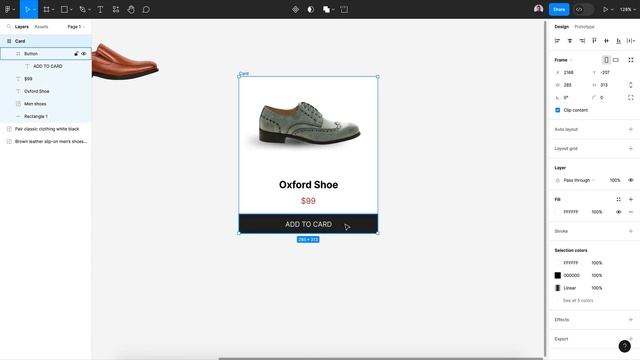Select the Text tool
The width and height of the screenshot is (640, 360).
pos(100,9)
